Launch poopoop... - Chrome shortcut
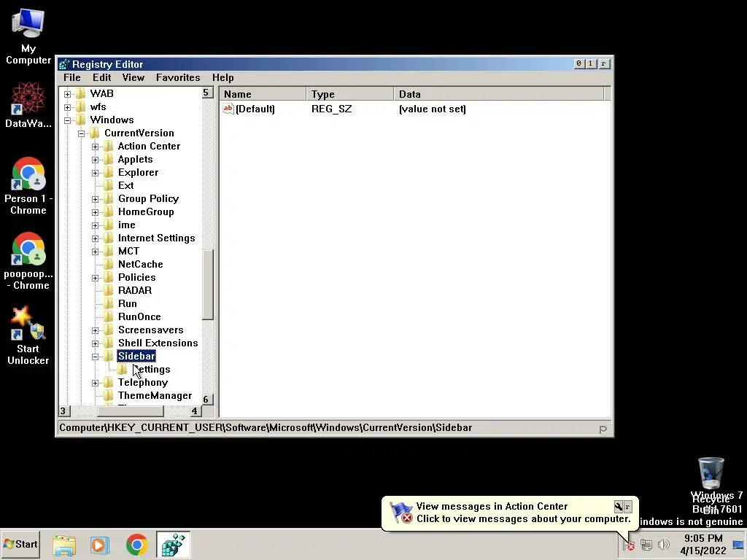Viewport: 747px width, 560px height. click(x=28, y=262)
